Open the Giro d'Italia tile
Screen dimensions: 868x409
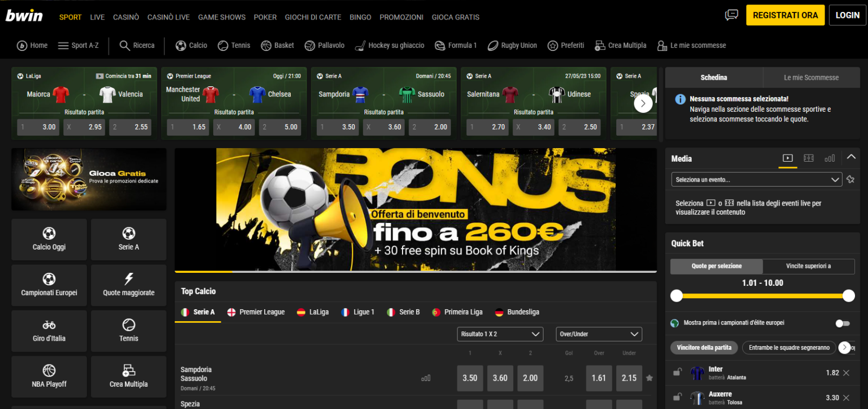click(49, 331)
